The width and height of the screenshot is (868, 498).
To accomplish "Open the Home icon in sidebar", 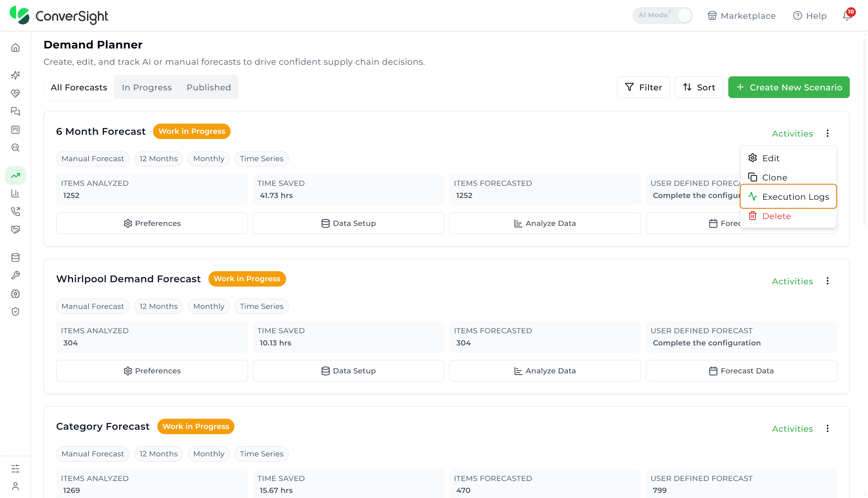I will click(15, 47).
